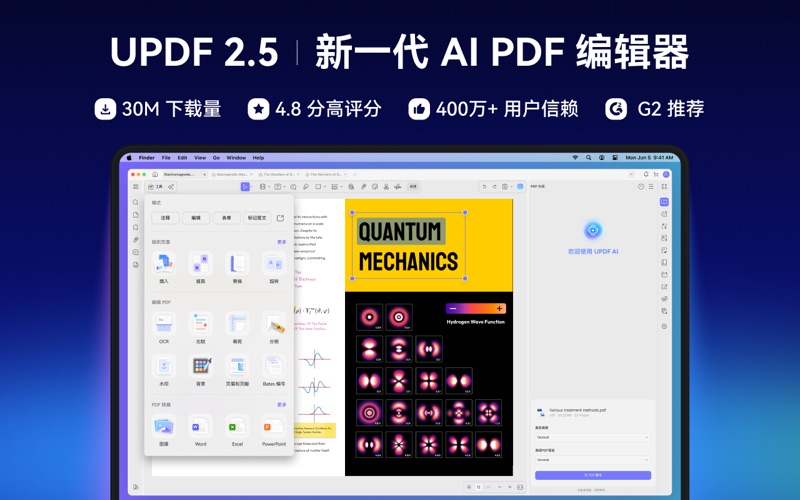
Task: Select the 表单 form mode button
Action: click(x=227, y=218)
